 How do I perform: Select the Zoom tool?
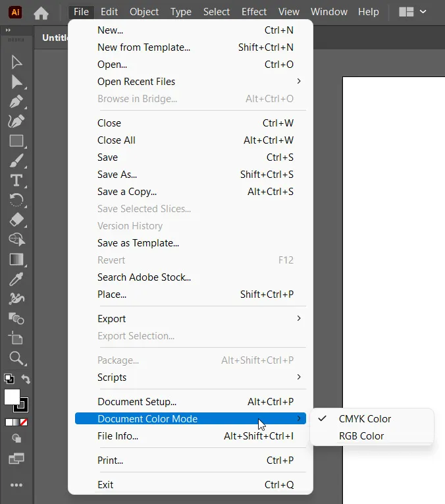point(16,358)
